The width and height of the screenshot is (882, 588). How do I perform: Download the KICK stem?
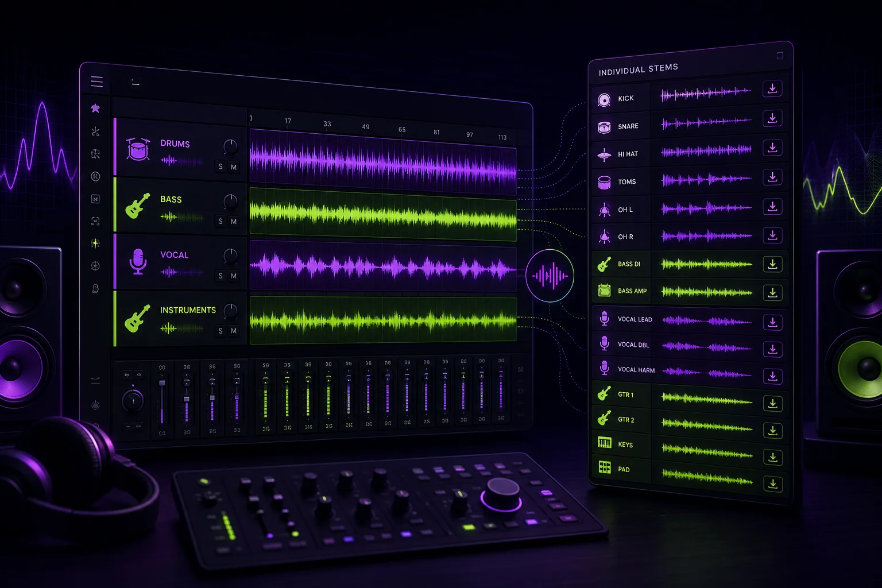pyautogui.click(x=772, y=88)
